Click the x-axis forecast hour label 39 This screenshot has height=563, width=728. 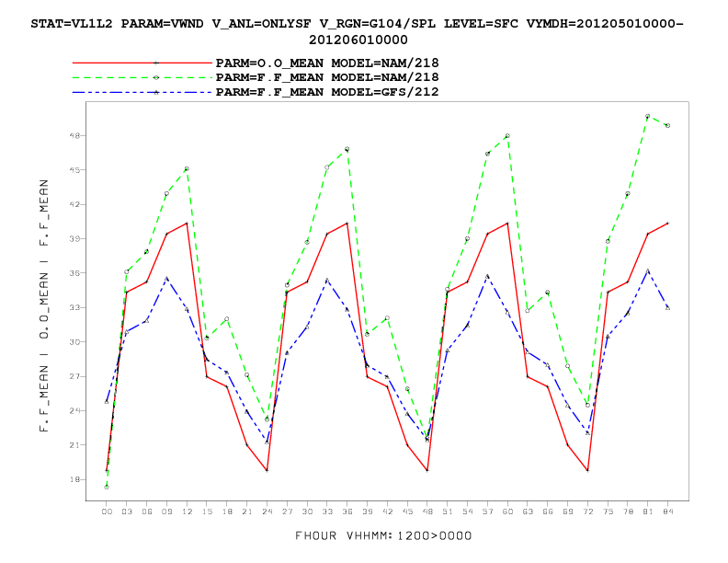coord(368,511)
